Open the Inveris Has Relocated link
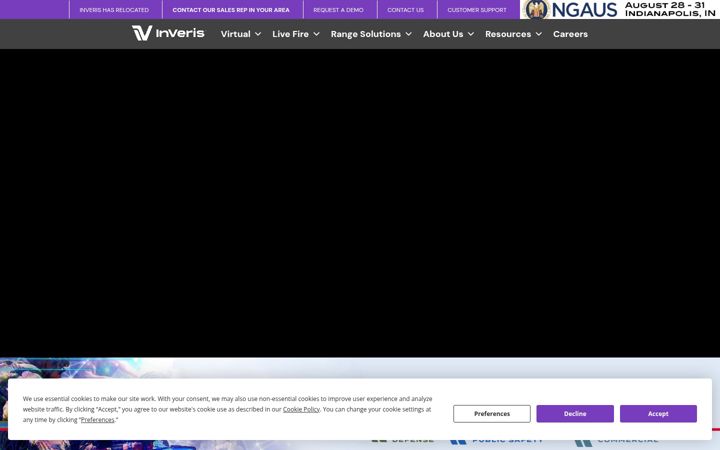720x450 pixels. [x=114, y=10]
